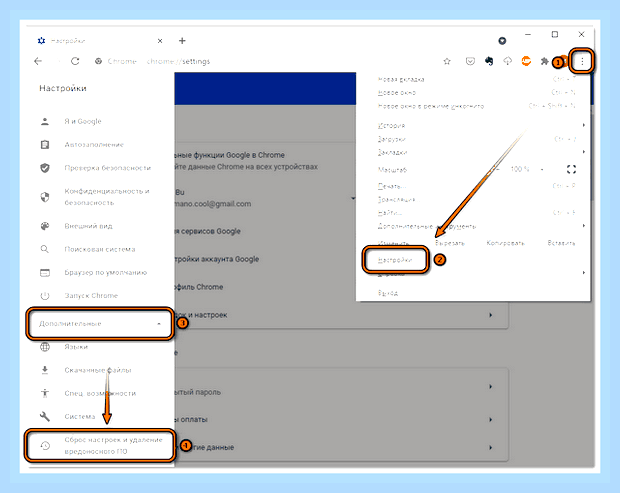This screenshot has width=620, height=493.
Task: Click Вырезать in the edit row
Action: [450, 243]
